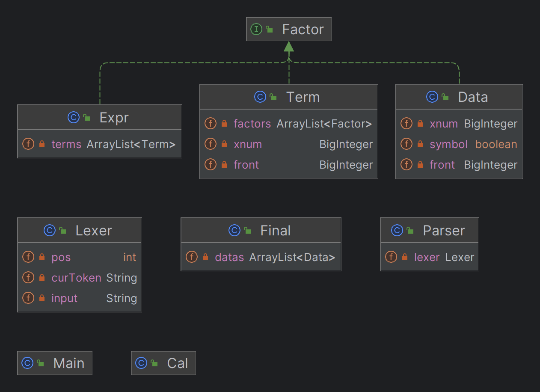Select the xnum field in Term
Screen dimensions: 540x392
(x=289, y=144)
